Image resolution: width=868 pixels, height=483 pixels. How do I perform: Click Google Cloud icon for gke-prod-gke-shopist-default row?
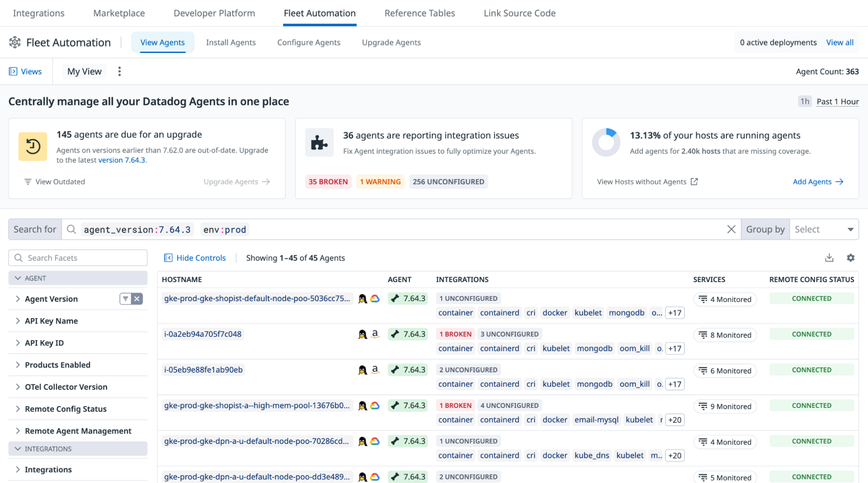tap(375, 299)
